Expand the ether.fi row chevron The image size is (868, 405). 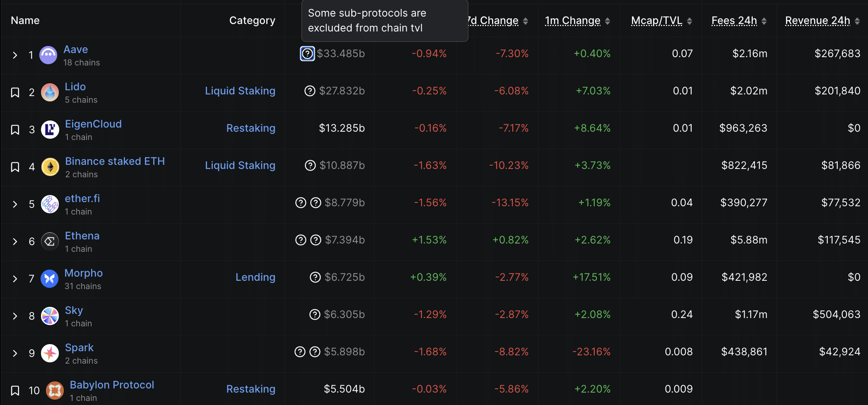point(15,204)
